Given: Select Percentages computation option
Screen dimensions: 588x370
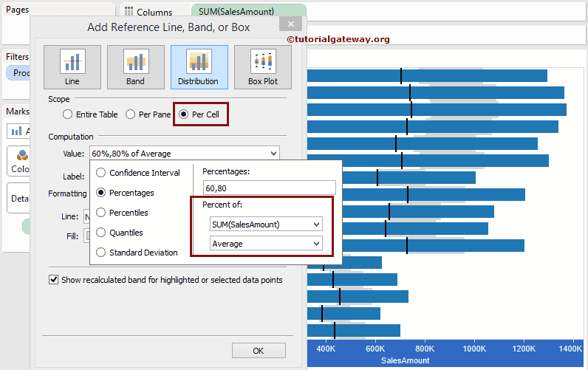Looking at the screenshot, I should (x=101, y=193).
